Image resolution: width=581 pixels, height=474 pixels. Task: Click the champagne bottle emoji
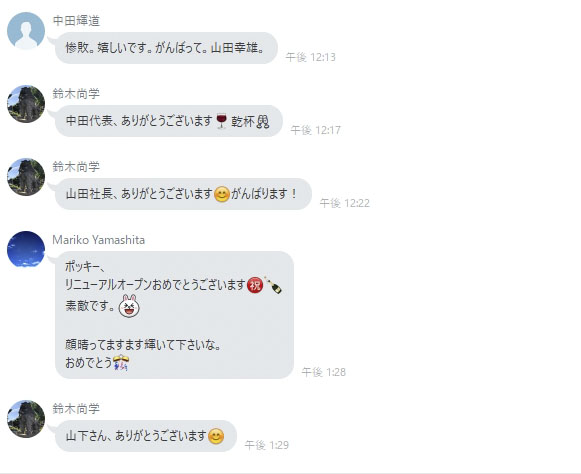pyautogui.click(x=273, y=285)
